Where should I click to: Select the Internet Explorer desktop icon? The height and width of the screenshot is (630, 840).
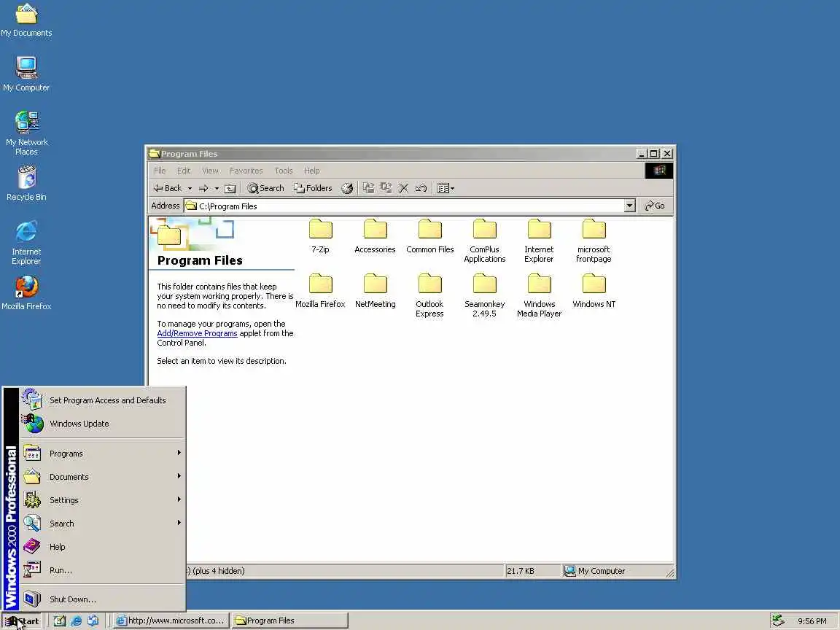click(x=26, y=243)
